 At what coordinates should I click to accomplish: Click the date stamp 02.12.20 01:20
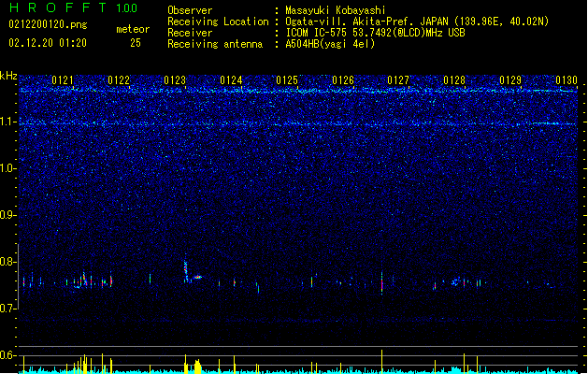48,43
